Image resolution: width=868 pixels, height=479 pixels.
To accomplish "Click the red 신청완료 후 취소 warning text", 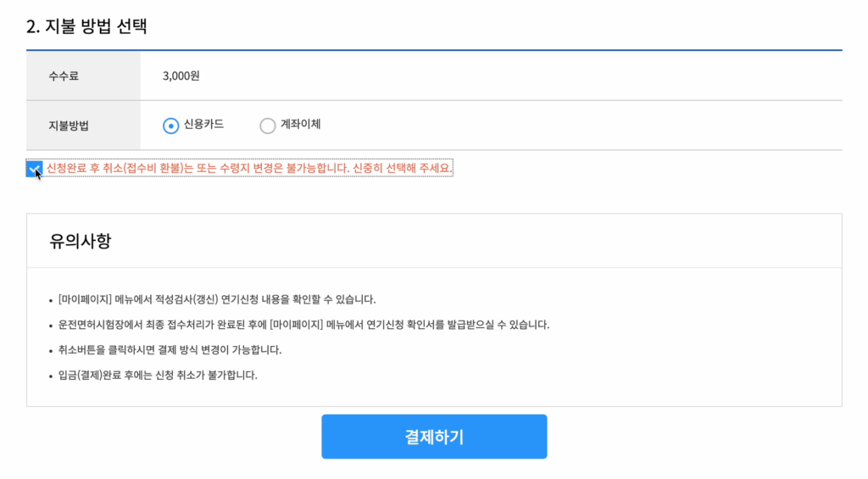I will (x=249, y=168).
